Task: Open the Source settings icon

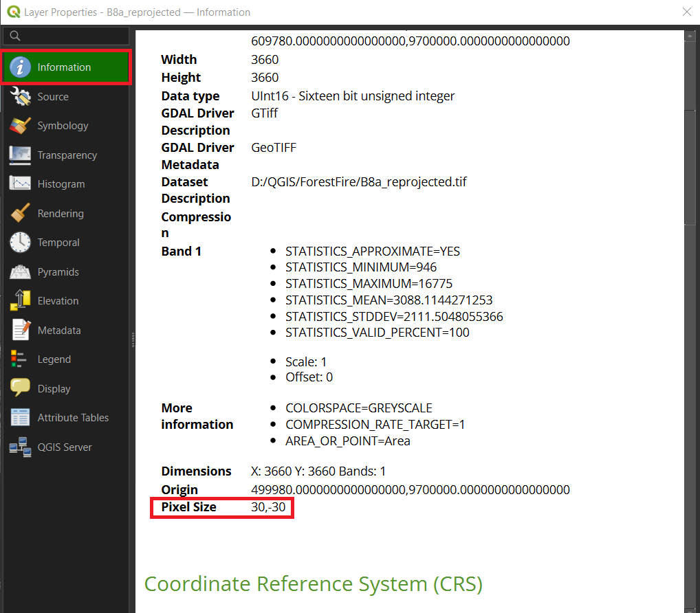Action: point(21,97)
